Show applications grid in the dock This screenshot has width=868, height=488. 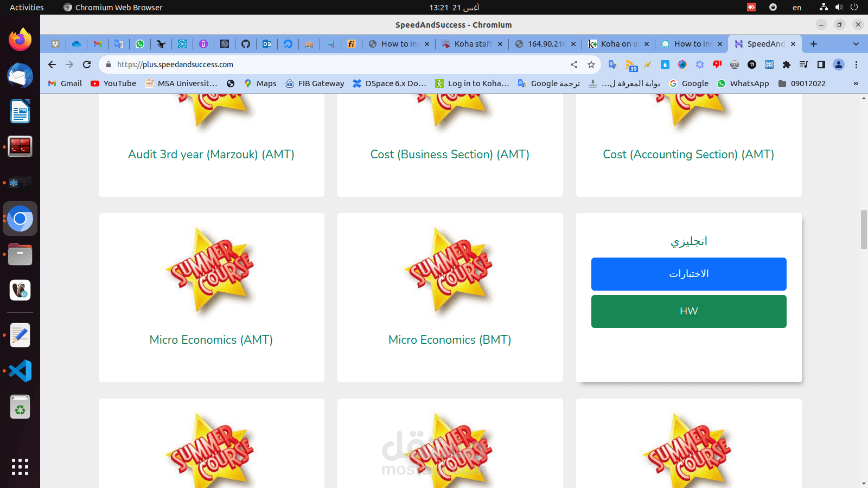(x=20, y=467)
